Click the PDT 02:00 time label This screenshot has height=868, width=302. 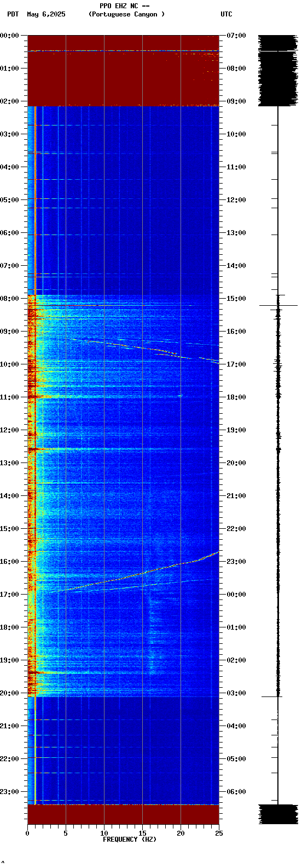tap(10, 101)
